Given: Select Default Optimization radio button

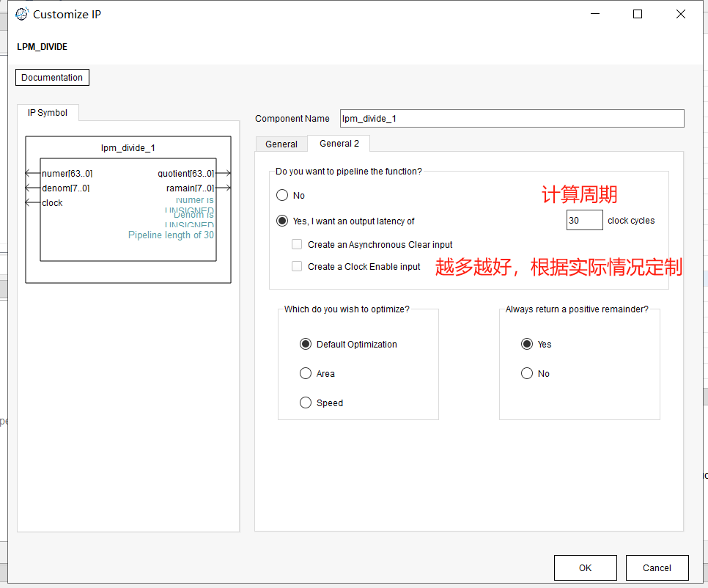Looking at the screenshot, I should coord(306,345).
